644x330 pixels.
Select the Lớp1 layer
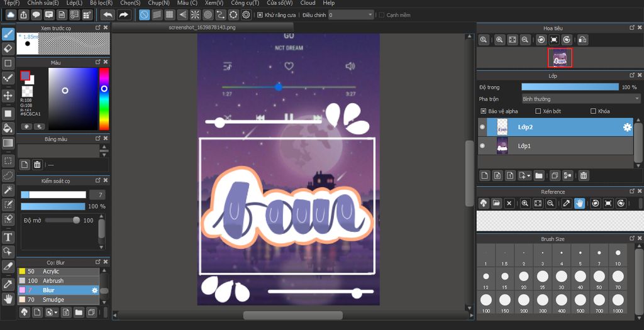click(x=555, y=146)
